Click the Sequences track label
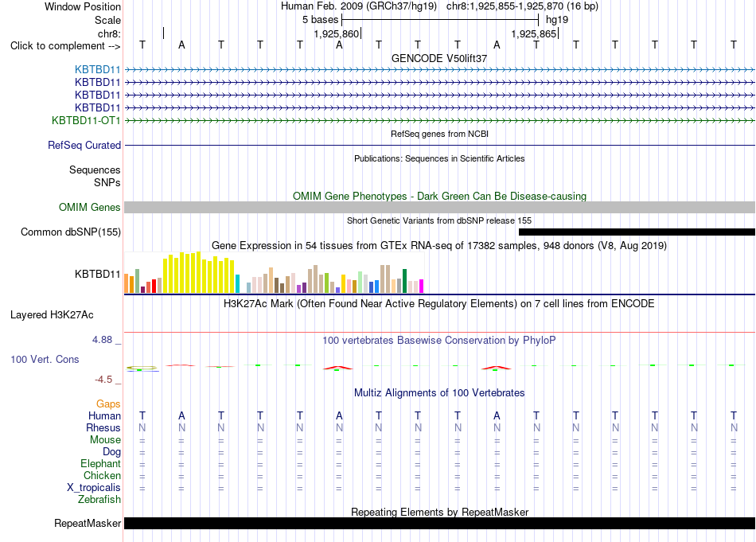 coord(95,170)
